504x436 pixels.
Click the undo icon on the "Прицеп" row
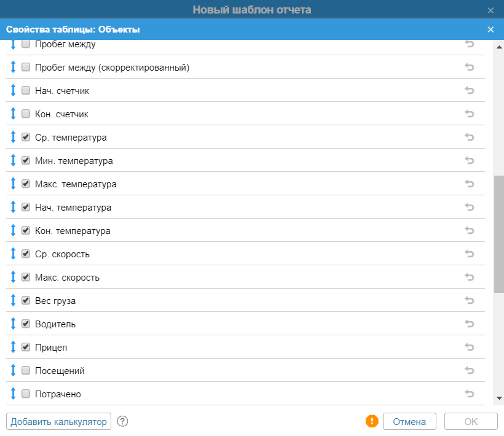(x=469, y=347)
